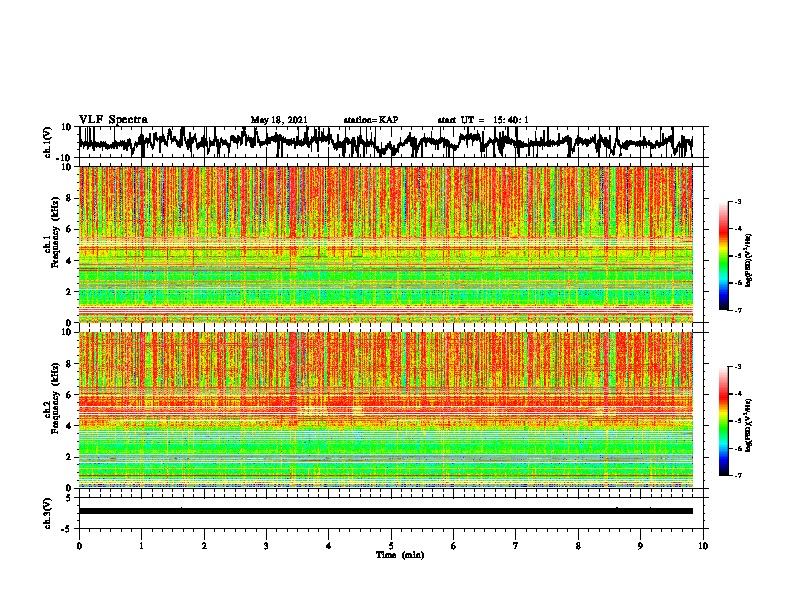This screenshot has width=792, height=612.
Task: Click the "-7" value on ch.2 color bar
Action: pos(738,475)
